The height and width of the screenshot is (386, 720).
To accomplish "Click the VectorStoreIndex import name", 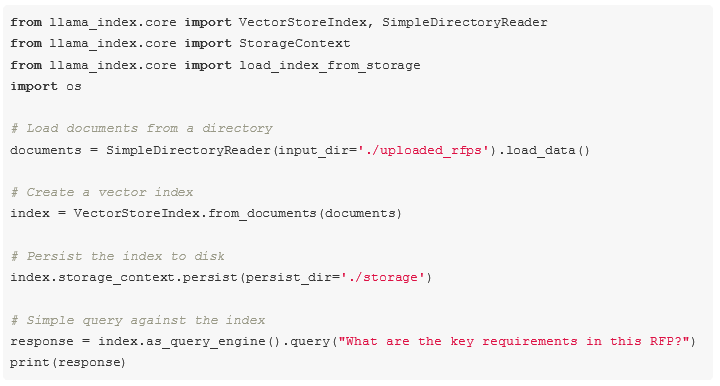I will click(x=302, y=22).
